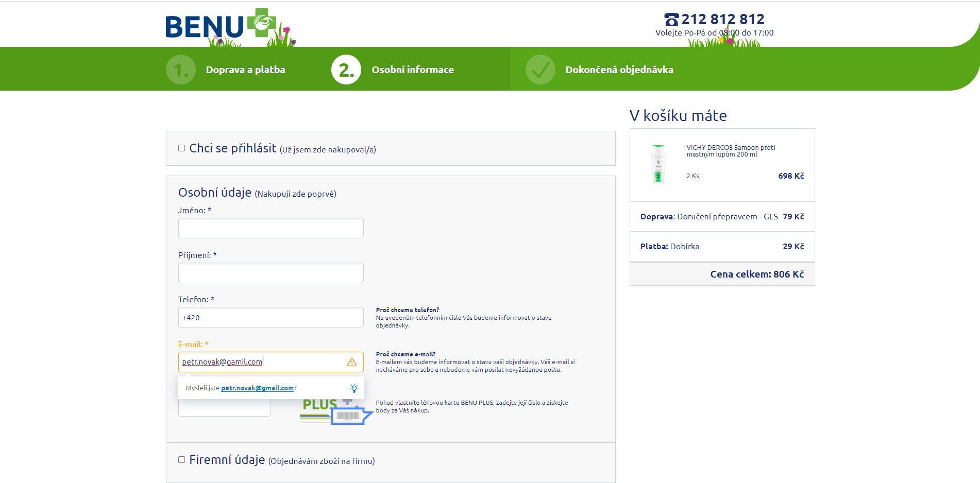Click the VICHY DERCOS product name
This screenshot has width=980, height=483.
coord(731,150)
